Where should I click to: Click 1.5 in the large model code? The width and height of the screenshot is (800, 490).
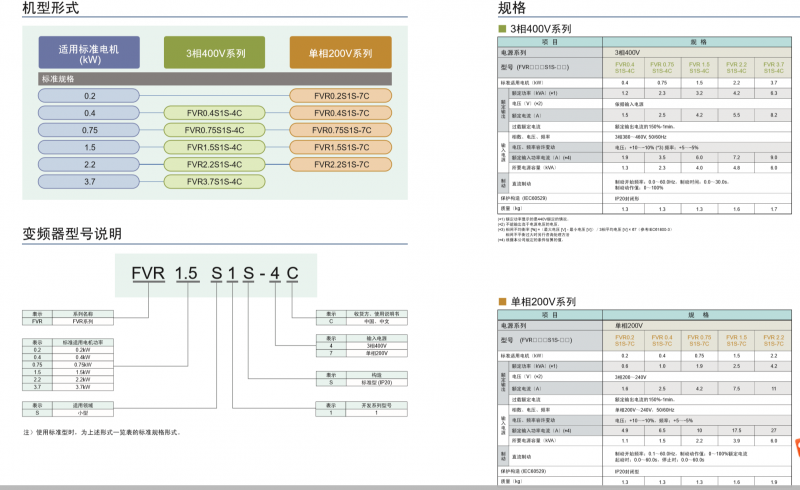186,274
